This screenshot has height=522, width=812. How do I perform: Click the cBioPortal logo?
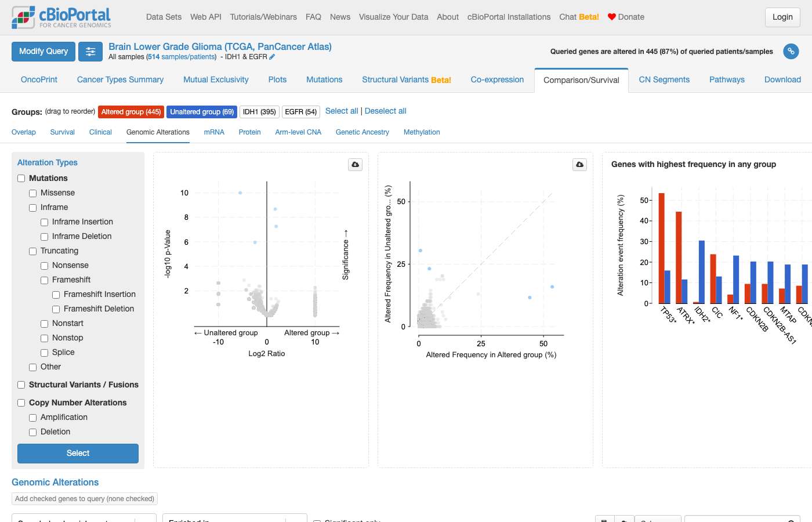pos(61,17)
